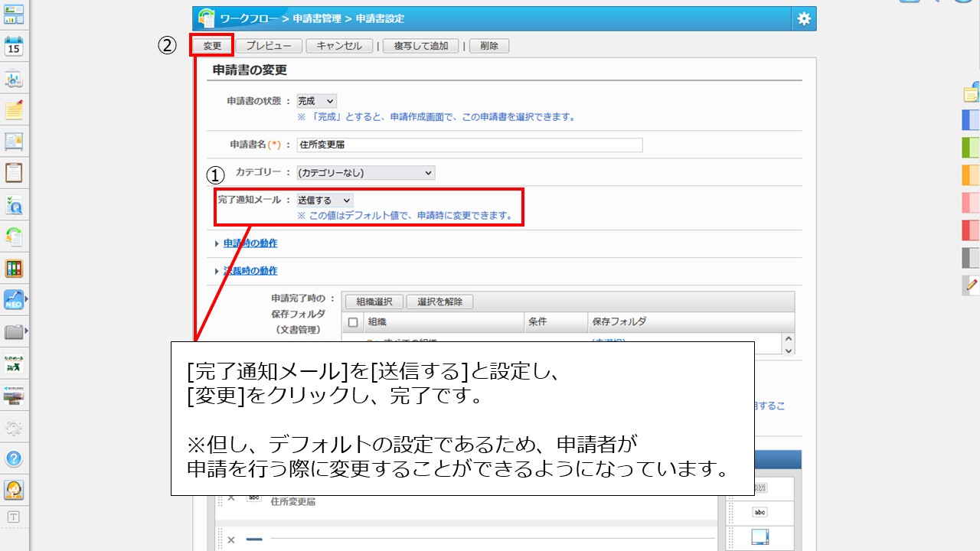The image size is (980, 551).
Task: Open the カテゴリー dropdown
Action: pyautogui.click(x=365, y=173)
